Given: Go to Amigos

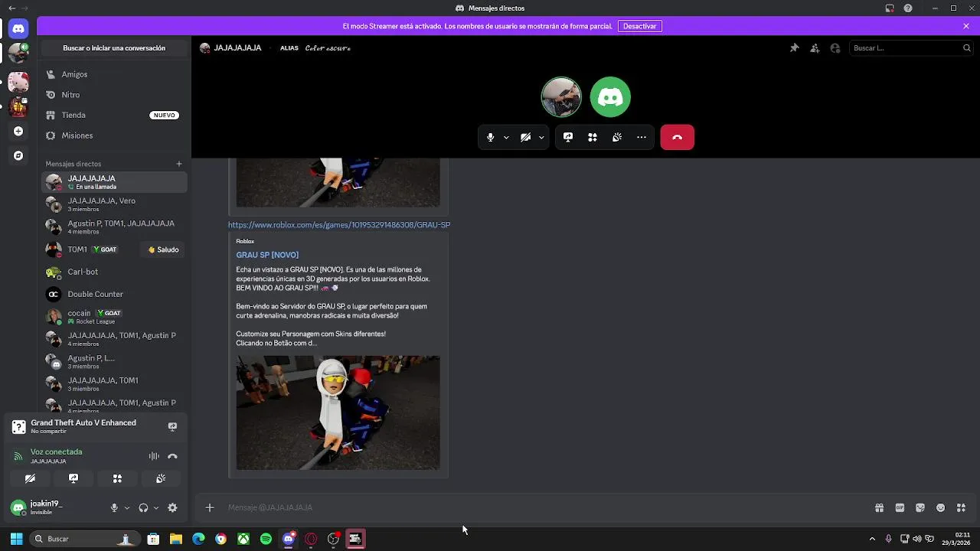Looking at the screenshot, I should click(113, 74).
